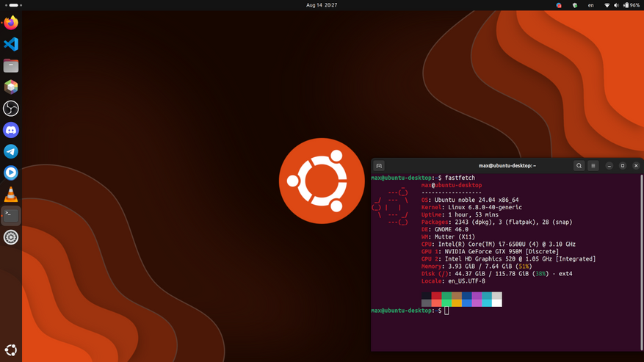Open the Files manager in dock

11,66
